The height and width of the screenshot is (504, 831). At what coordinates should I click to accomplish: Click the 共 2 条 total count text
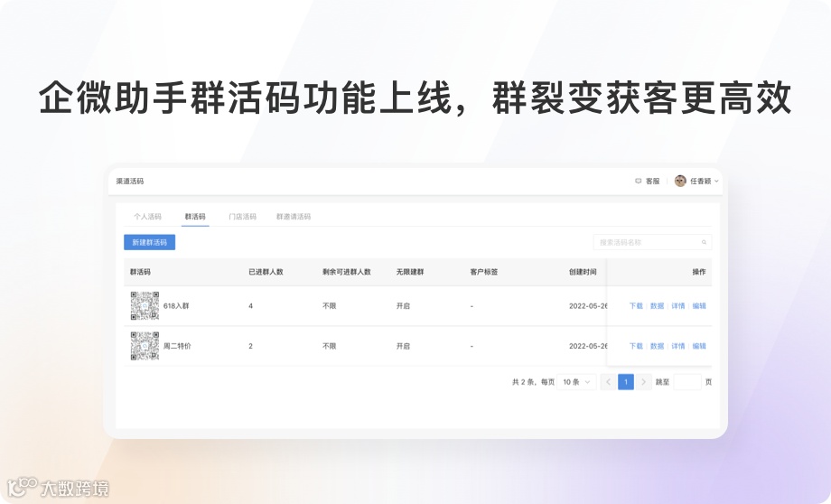(524, 382)
